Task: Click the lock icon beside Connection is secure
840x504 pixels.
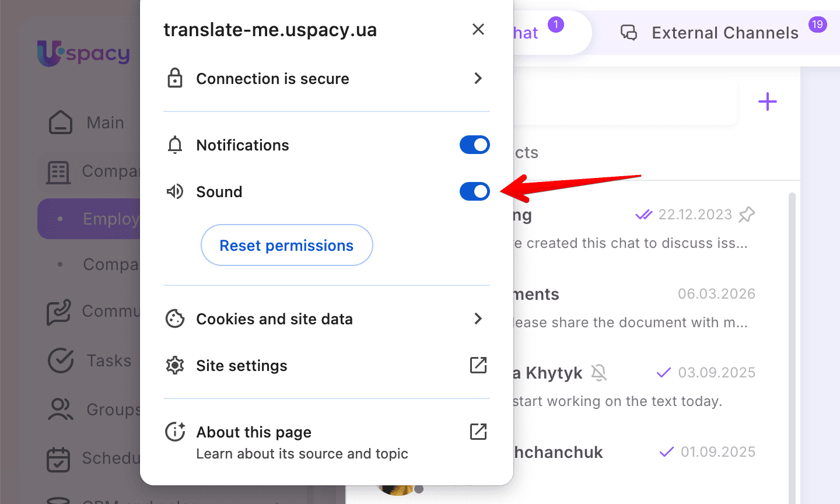Action: coord(175,78)
